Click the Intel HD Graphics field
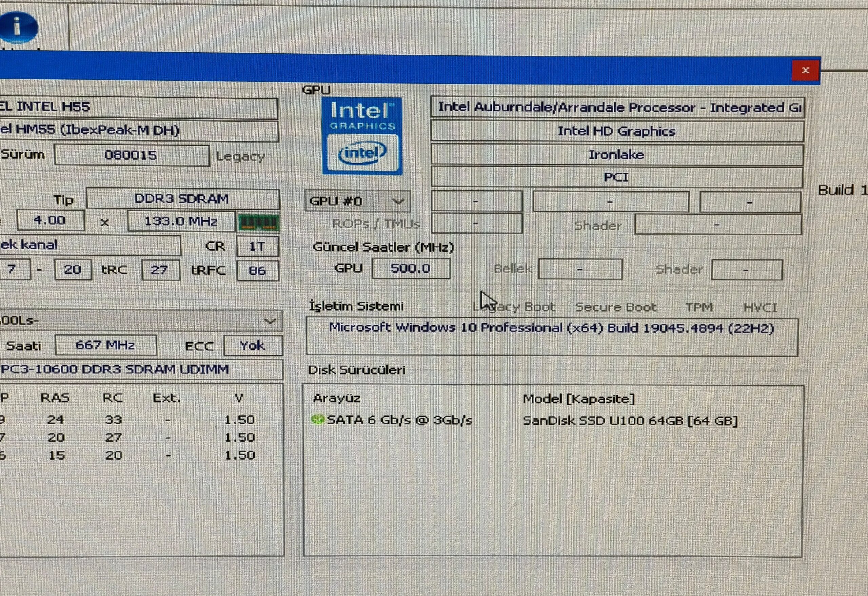The image size is (868, 596). (617, 131)
